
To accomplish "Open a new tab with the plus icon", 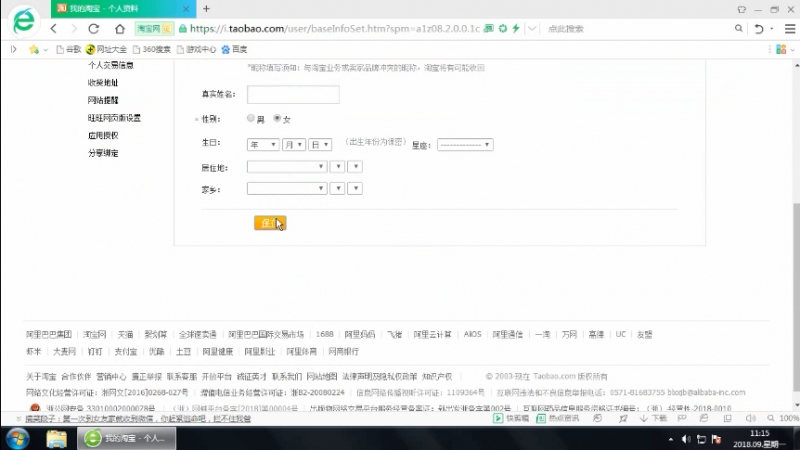I will [x=206, y=9].
